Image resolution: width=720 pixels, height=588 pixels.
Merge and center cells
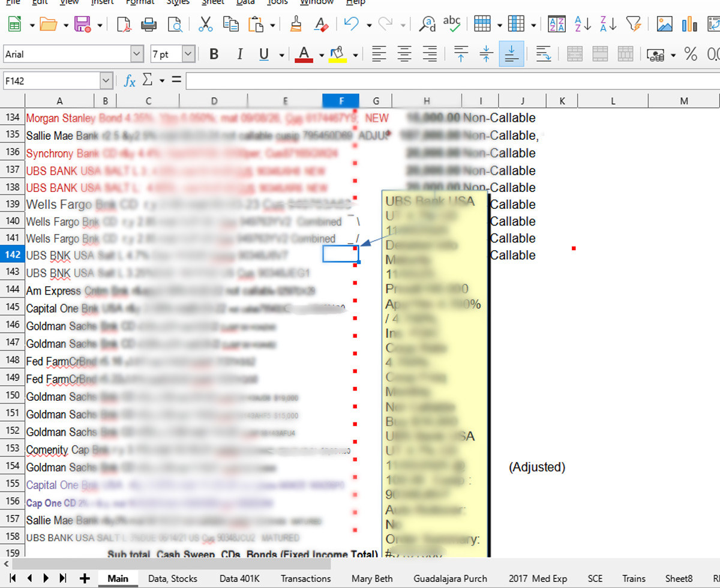tap(575, 55)
